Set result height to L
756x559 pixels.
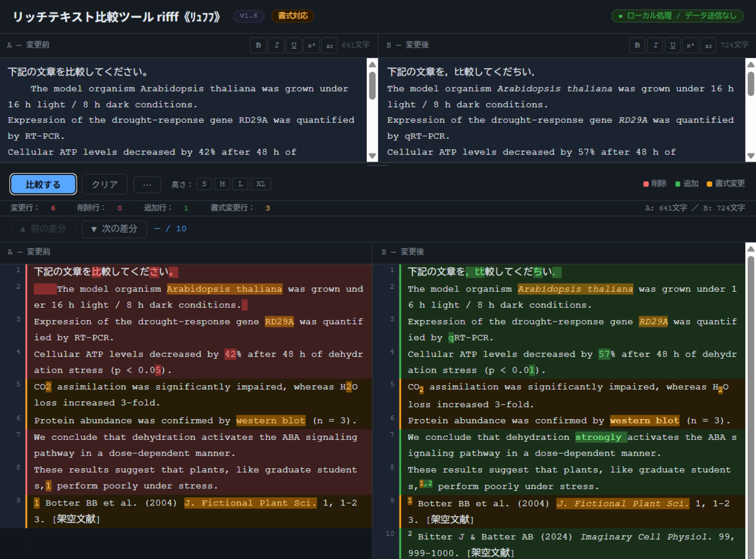pyautogui.click(x=240, y=184)
